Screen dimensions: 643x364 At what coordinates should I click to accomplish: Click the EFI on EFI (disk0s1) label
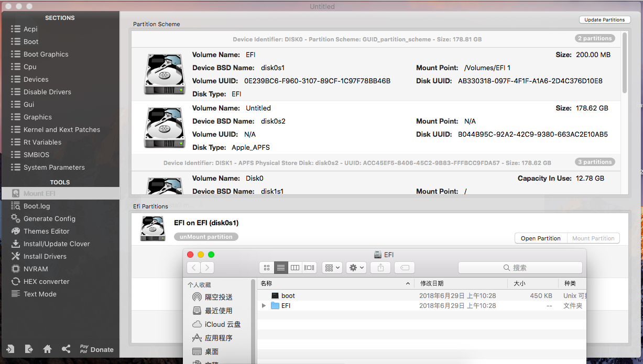206,223
